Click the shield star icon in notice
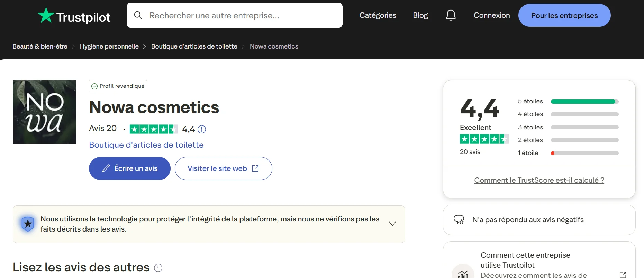This screenshot has width=644, height=278. click(x=28, y=224)
